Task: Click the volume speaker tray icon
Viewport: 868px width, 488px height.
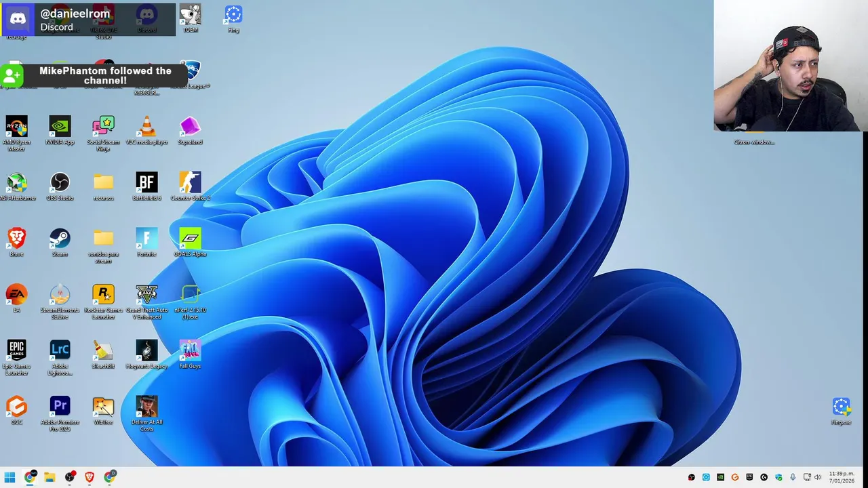Action: tap(818, 477)
